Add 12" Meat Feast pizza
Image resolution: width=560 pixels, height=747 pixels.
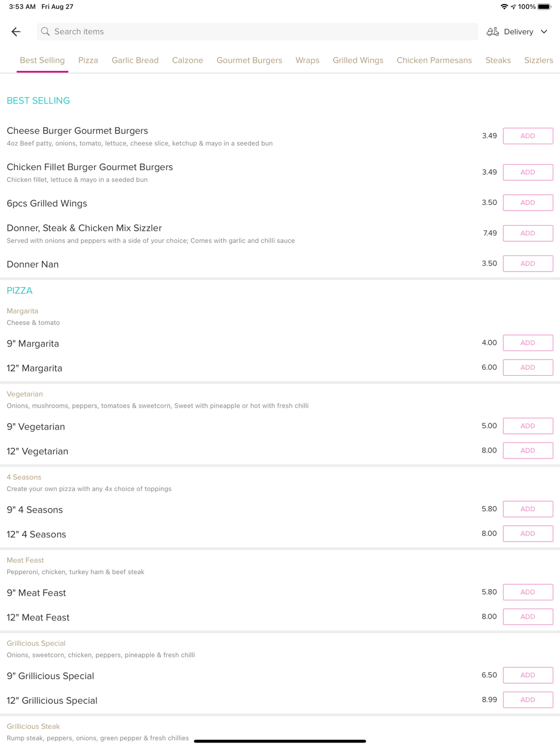click(x=528, y=617)
